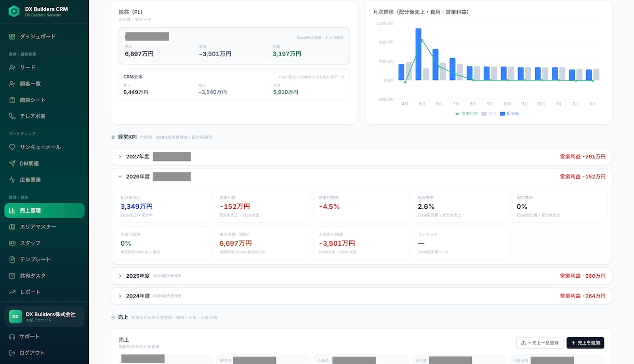Click the 入金回収率 0% value
The image size is (634, 364).
[126, 243]
